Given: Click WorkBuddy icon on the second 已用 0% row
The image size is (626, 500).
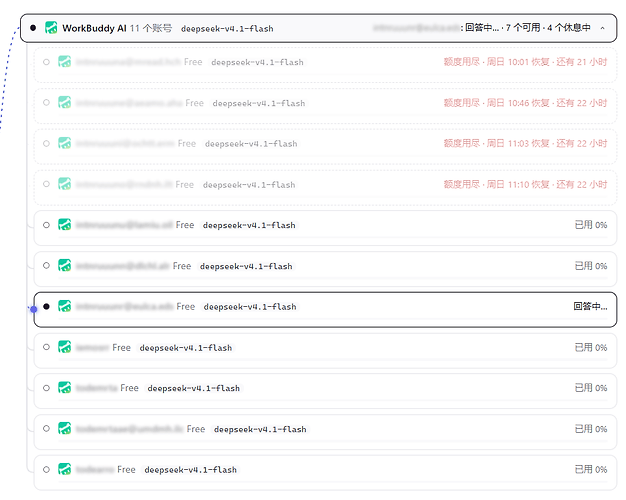Looking at the screenshot, I should coord(65,265).
